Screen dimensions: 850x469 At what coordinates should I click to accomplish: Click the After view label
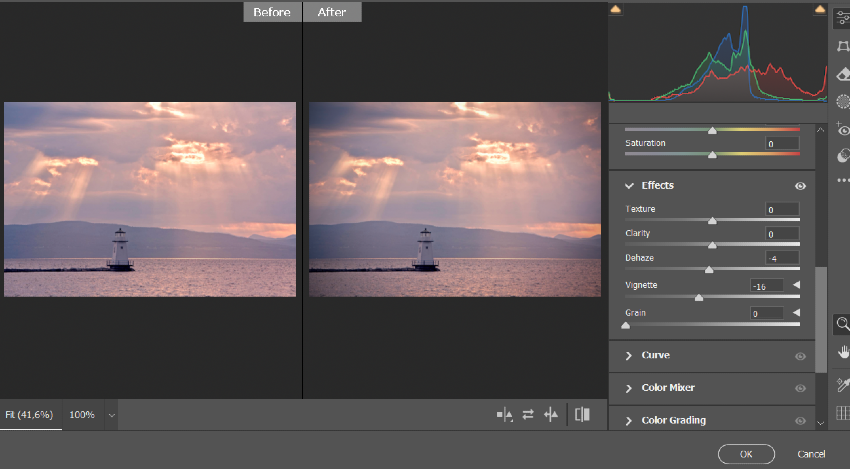332,12
